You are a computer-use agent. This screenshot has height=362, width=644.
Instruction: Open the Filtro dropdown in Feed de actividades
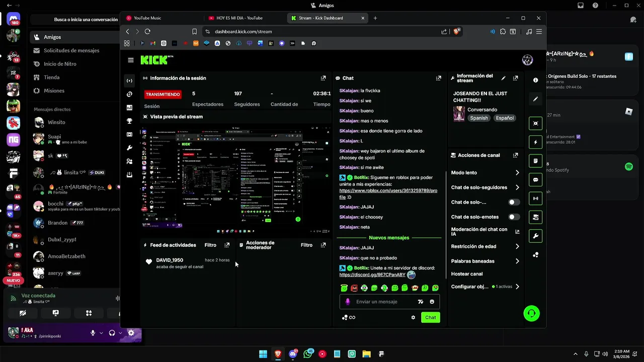(210, 245)
